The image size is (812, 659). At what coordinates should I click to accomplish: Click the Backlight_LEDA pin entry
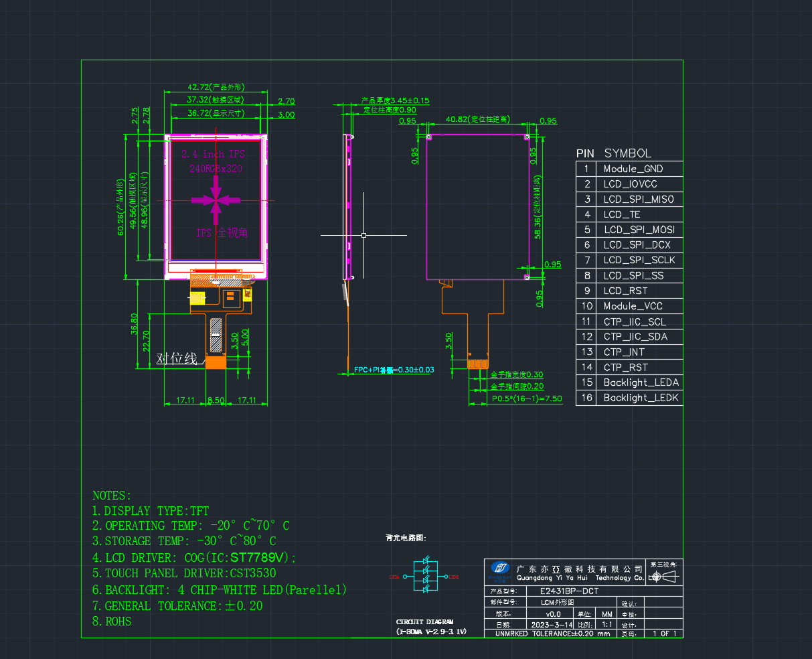coord(641,382)
